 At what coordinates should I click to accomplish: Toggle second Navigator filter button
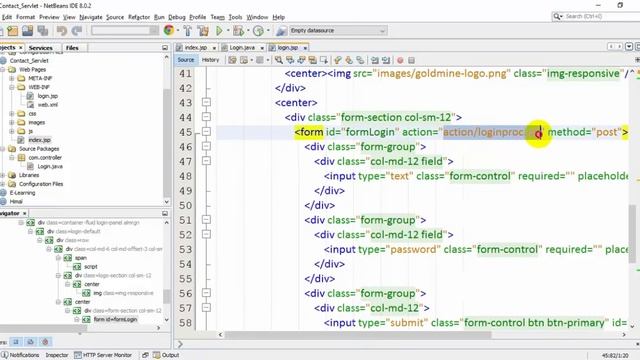(31, 342)
